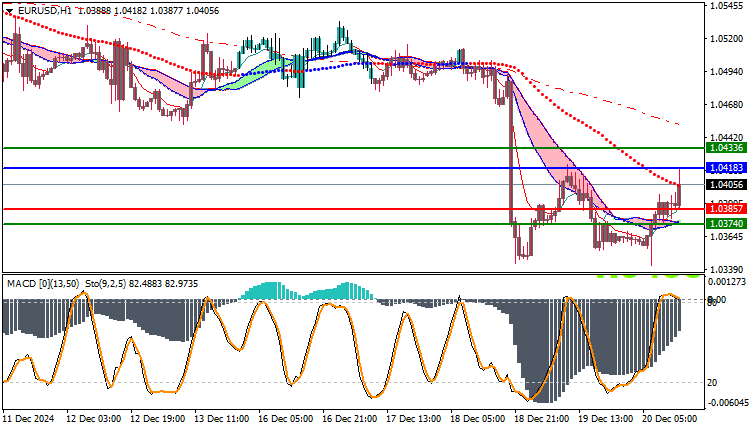Click the 11 Dec 2024 date label

29,419
